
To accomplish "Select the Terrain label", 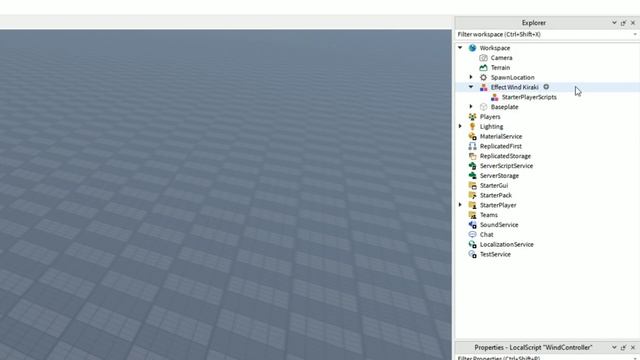I will pyautogui.click(x=500, y=67).
